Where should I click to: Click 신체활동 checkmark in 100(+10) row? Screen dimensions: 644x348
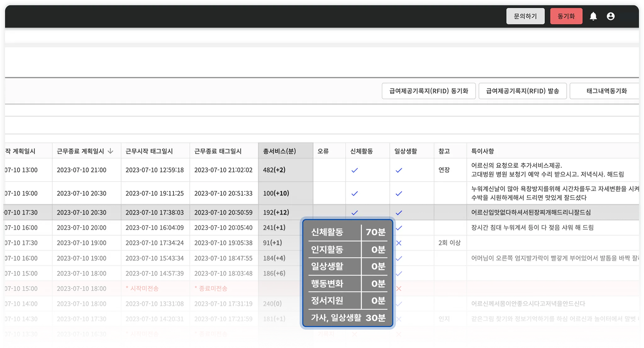pos(354,194)
